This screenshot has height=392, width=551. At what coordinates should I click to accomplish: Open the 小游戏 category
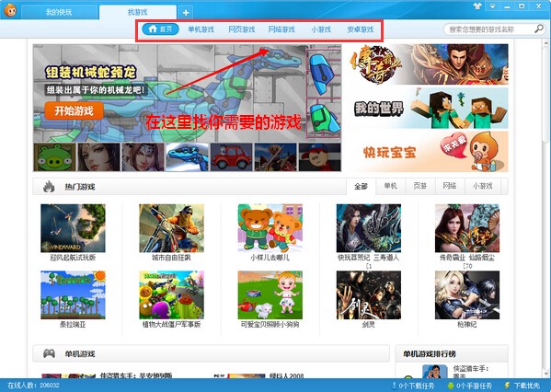click(x=321, y=29)
